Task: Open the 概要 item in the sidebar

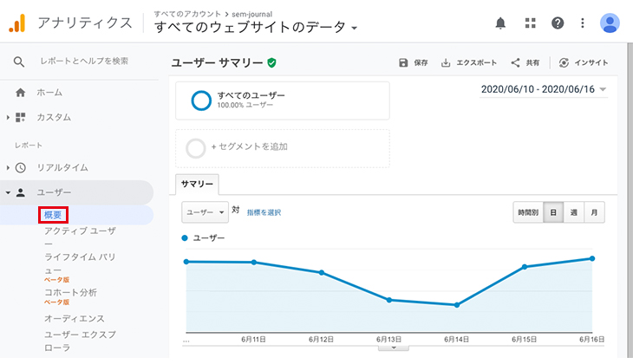Action: click(53, 215)
